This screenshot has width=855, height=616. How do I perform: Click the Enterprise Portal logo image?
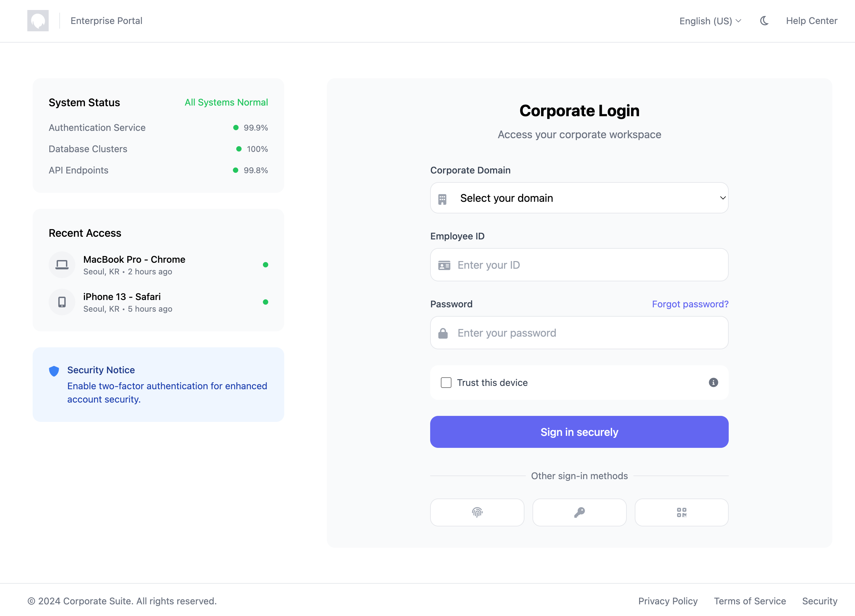[38, 21]
